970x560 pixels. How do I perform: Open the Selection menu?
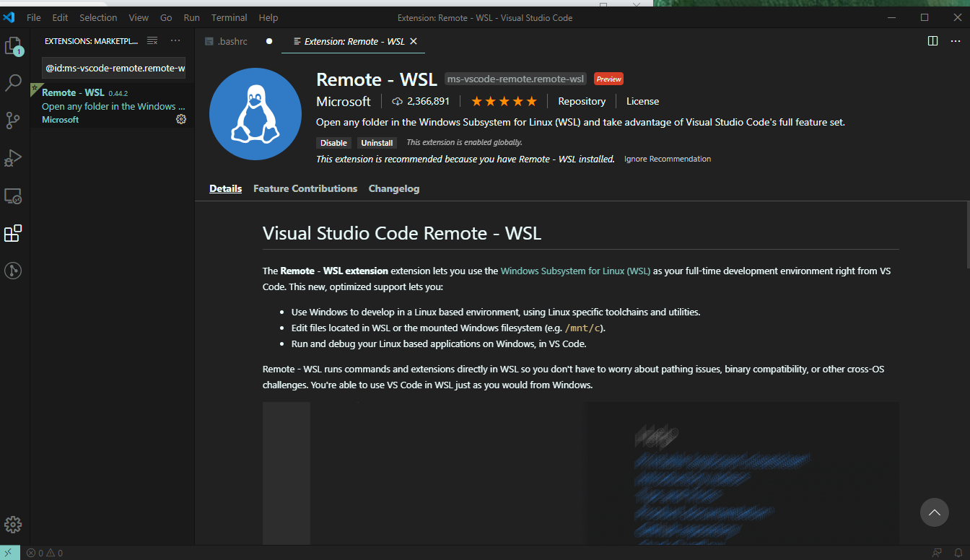coord(98,17)
